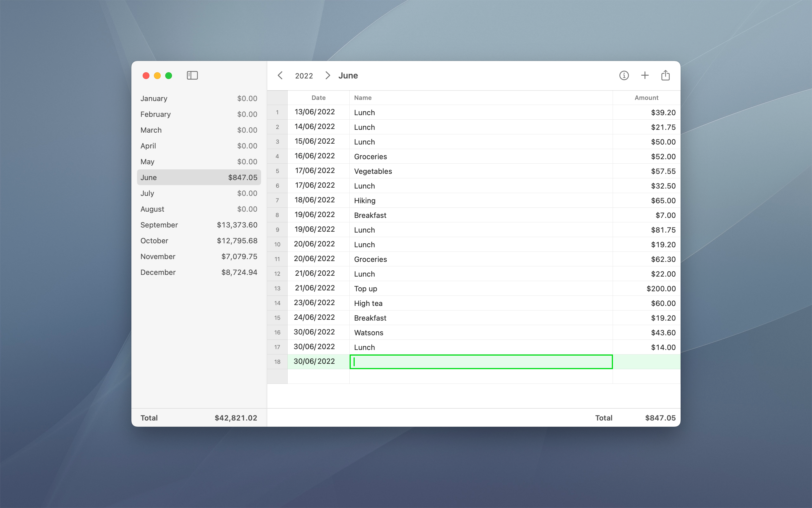Select row number 1 header
The width and height of the screenshot is (812, 508).
click(277, 113)
